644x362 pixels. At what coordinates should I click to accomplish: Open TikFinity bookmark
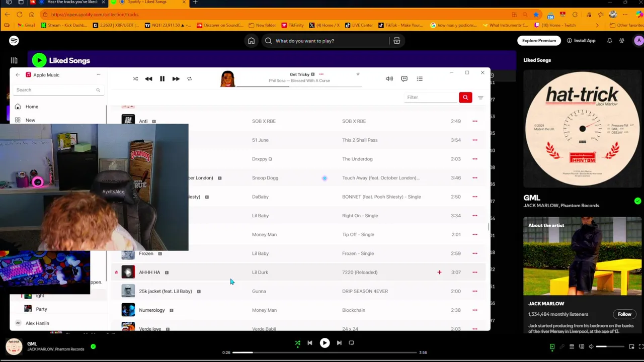pos(292,25)
